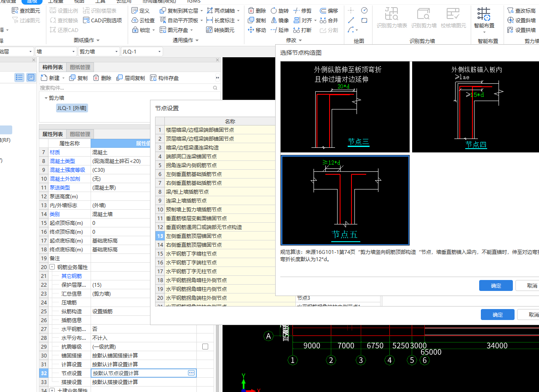The height and width of the screenshot is (392, 539).
Task: Click 确定 in 节点设置 dialog
Action: [498, 315]
